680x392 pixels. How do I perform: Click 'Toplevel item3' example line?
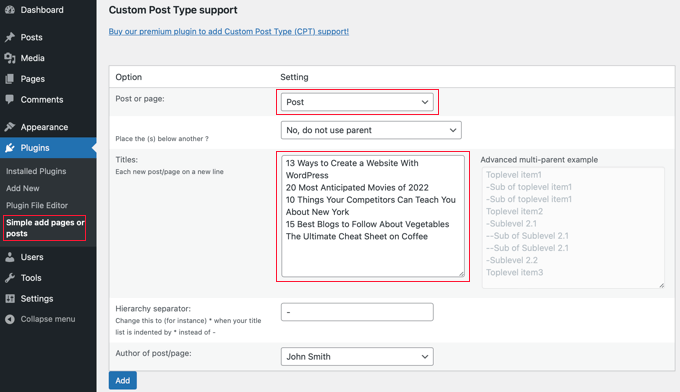[514, 272]
